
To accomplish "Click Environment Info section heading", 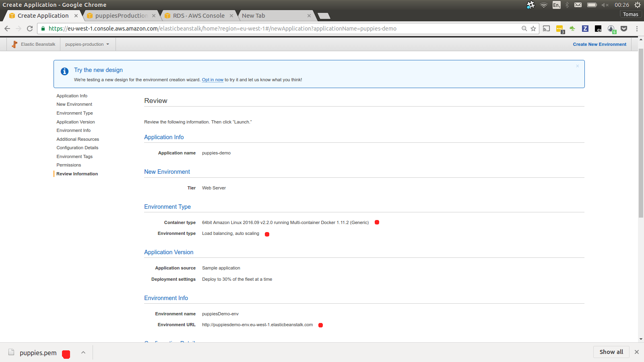I will [x=166, y=298].
